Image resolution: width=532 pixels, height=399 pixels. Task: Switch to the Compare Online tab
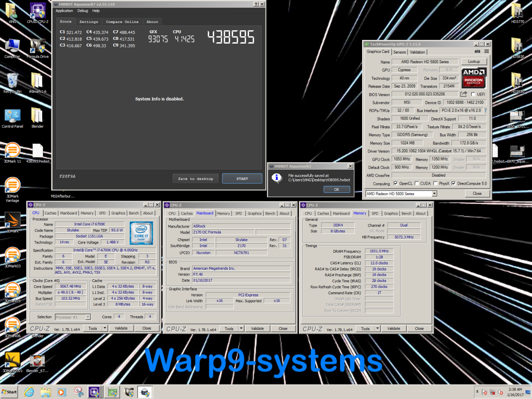click(x=122, y=22)
